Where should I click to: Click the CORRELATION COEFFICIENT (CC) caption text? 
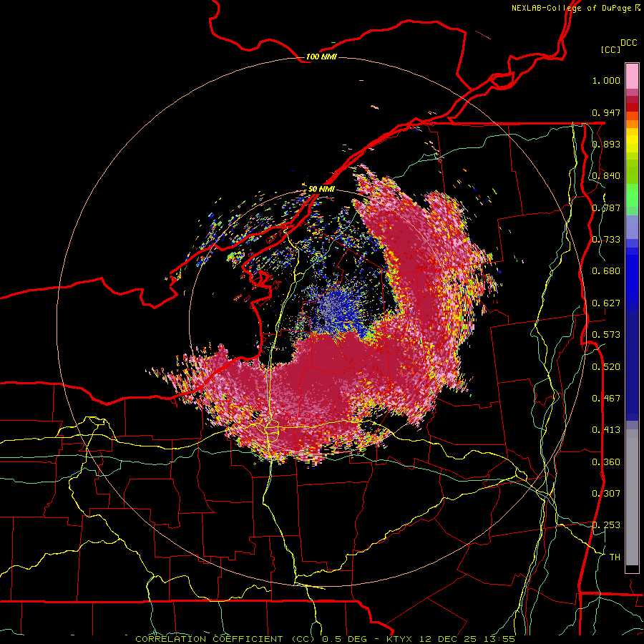click(225, 639)
